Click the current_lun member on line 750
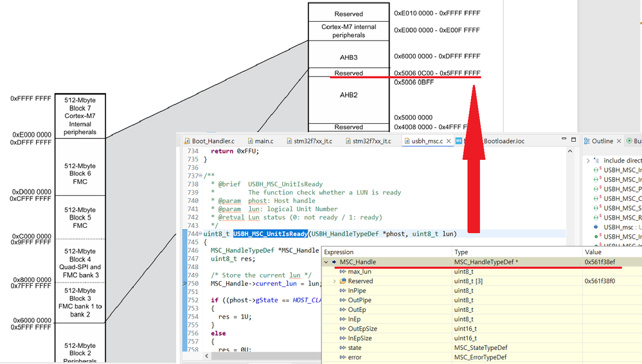 coord(276,283)
